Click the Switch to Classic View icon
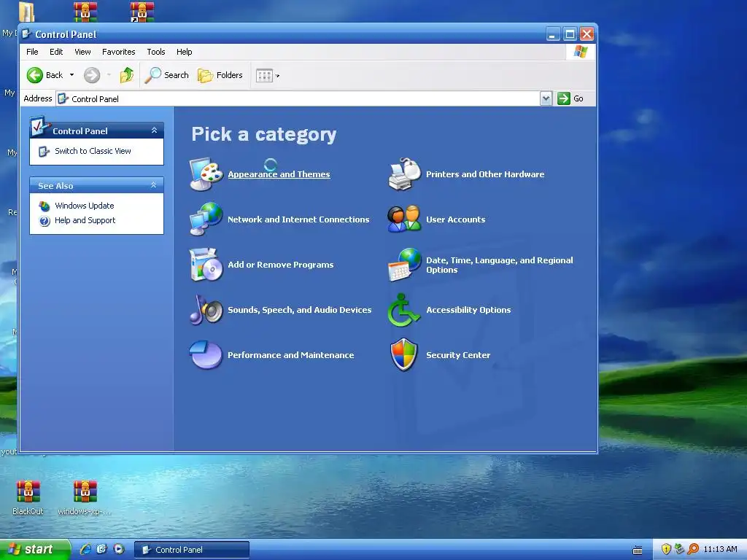 pos(44,152)
